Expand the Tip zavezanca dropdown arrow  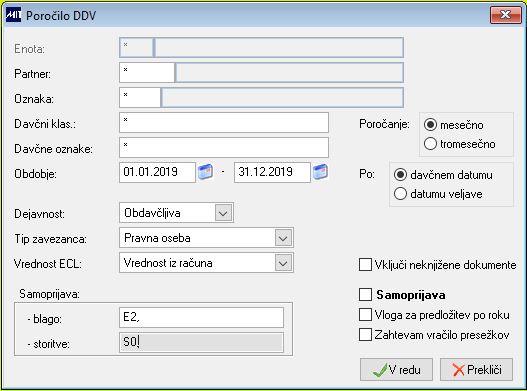[283, 238]
